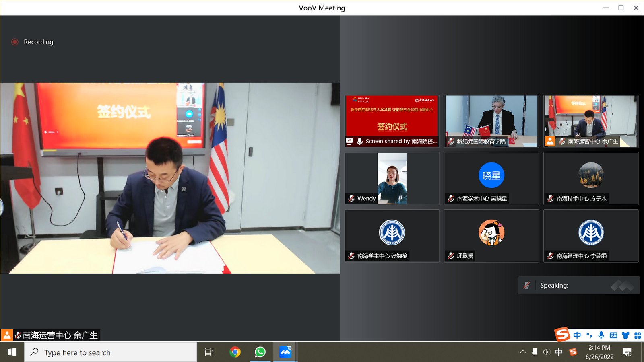Maximize the VooV Meeting window
644x362 pixels.
point(621,8)
